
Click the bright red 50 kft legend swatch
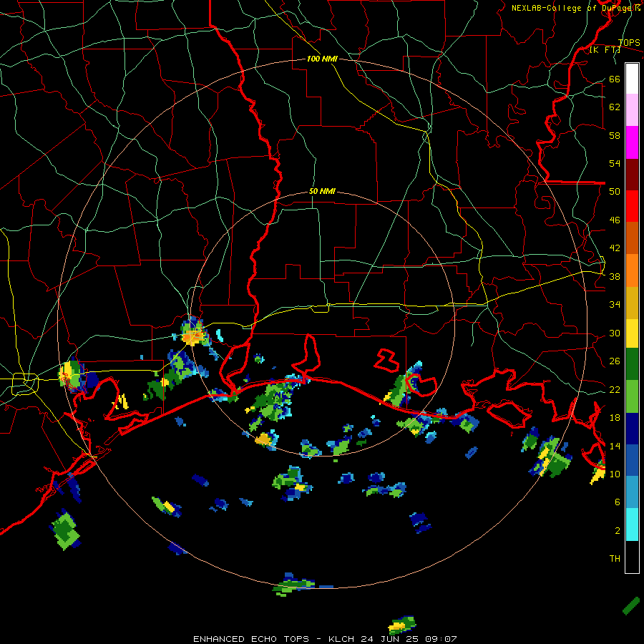[632, 206]
